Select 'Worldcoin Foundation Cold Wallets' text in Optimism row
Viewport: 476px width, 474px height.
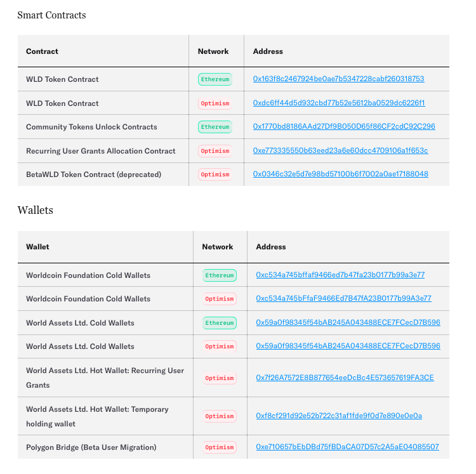[x=88, y=299]
